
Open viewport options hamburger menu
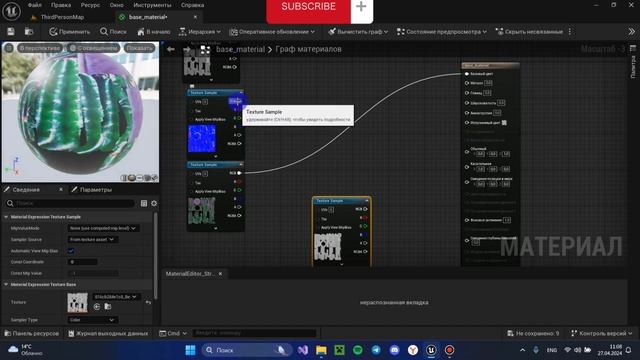coord(9,48)
